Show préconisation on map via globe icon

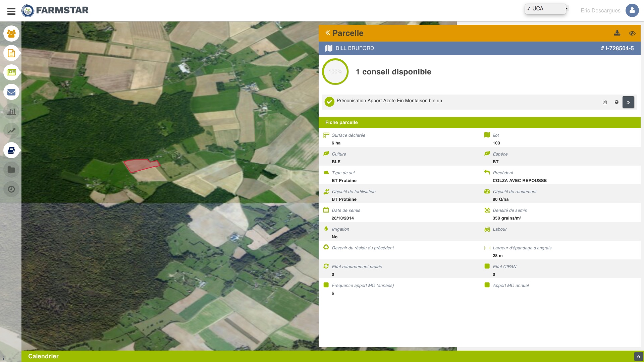coord(616,102)
